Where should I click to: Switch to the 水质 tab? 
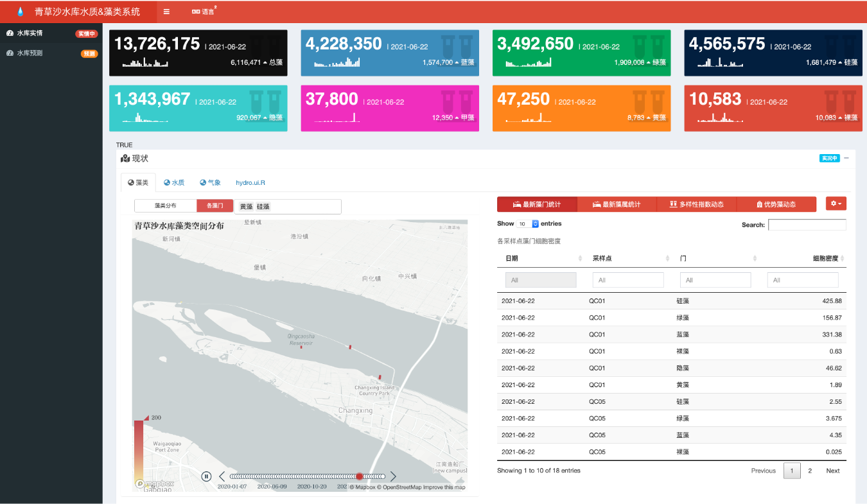tap(174, 183)
